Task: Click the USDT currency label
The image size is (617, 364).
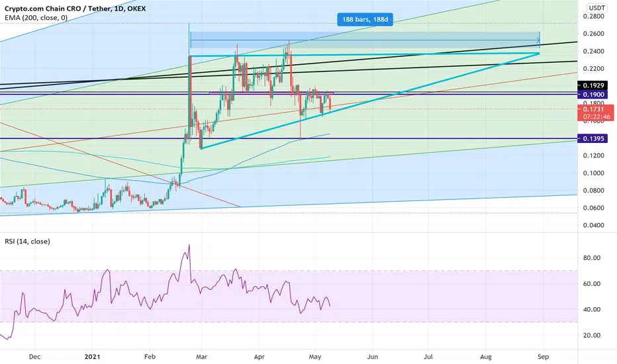Action: point(597,8)
